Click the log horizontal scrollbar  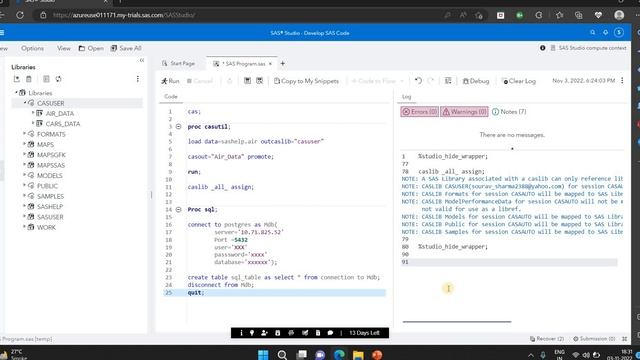457,322
